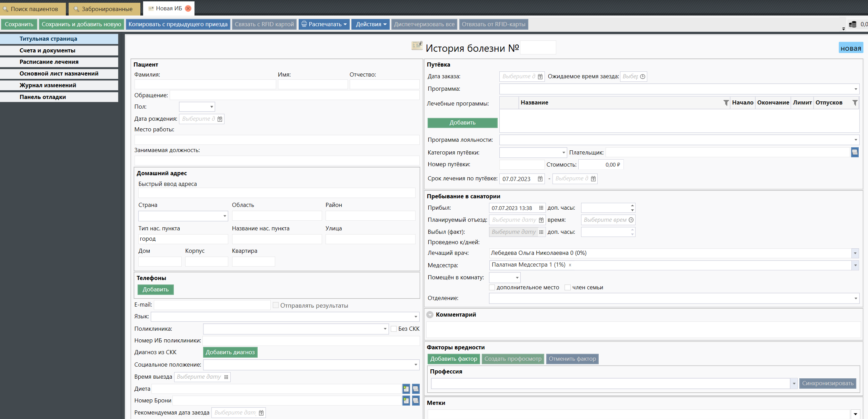Open Расписание лечения in sidebar
Image resolution: width=868 pixels, height=419 pixels.
pyautogui.click(x=49, y=62)
